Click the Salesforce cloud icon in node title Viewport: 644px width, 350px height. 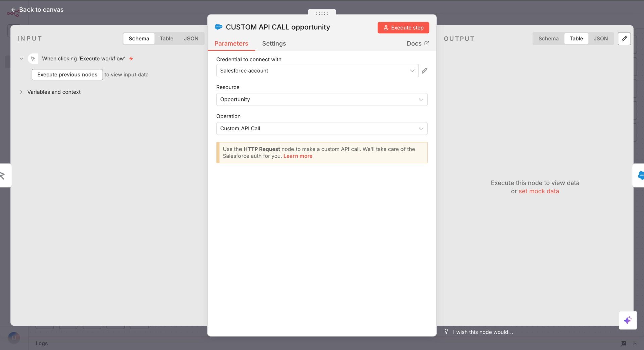(x=219, y=27)
